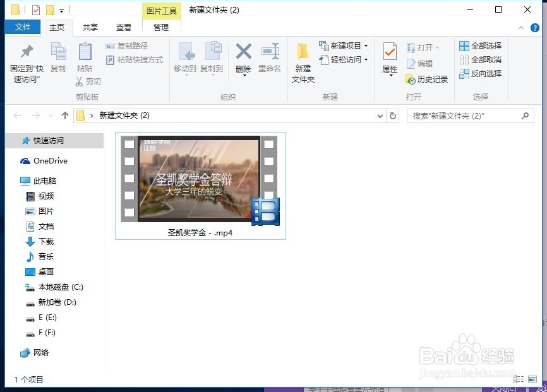The image size is (547, 392).
Task: Switch to the Home (主页) tab
Action: 57,28
